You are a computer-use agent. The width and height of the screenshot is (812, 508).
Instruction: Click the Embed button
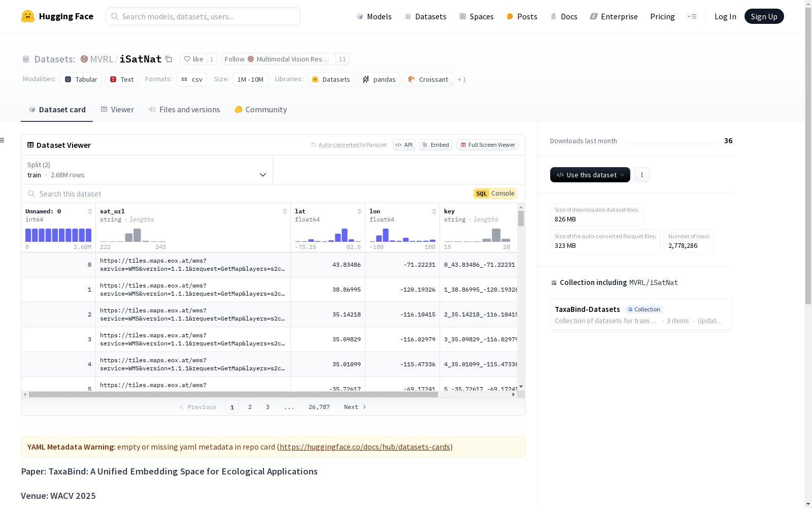tap(435, 145)
